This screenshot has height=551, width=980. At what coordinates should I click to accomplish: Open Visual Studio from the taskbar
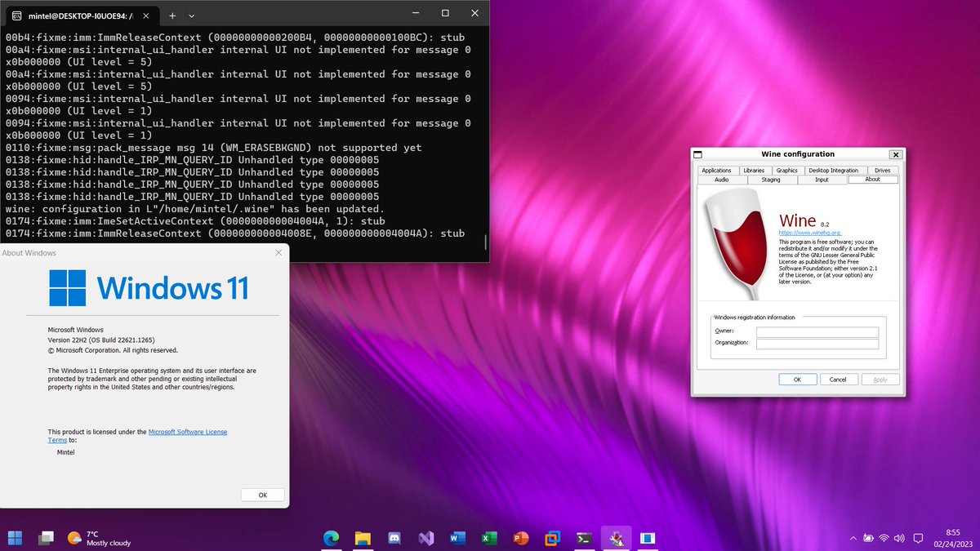pos(425,538)
